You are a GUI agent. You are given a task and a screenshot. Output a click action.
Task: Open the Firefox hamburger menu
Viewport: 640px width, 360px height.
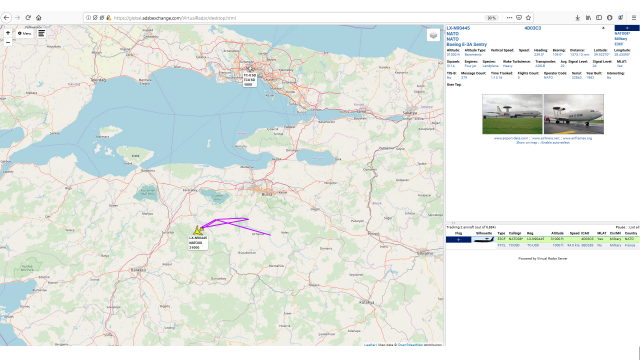633,18
